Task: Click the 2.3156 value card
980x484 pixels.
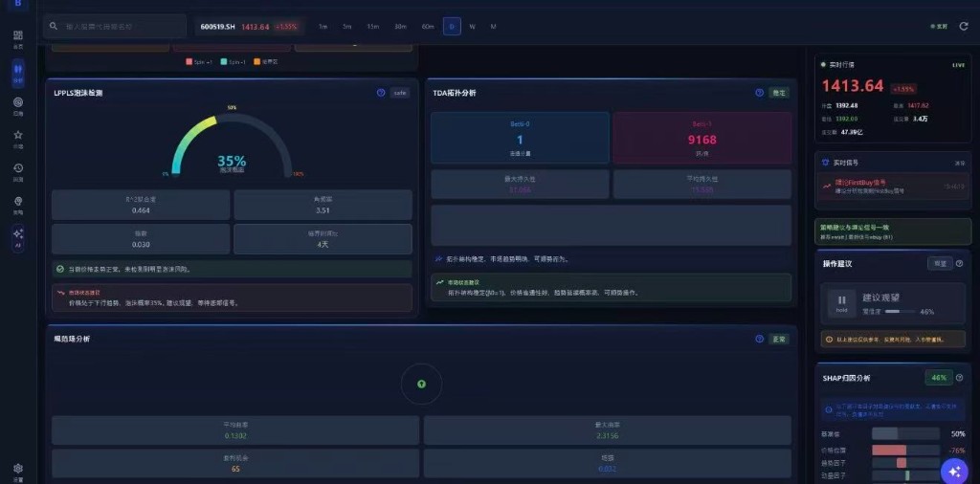Action: [x=608, y=430]
